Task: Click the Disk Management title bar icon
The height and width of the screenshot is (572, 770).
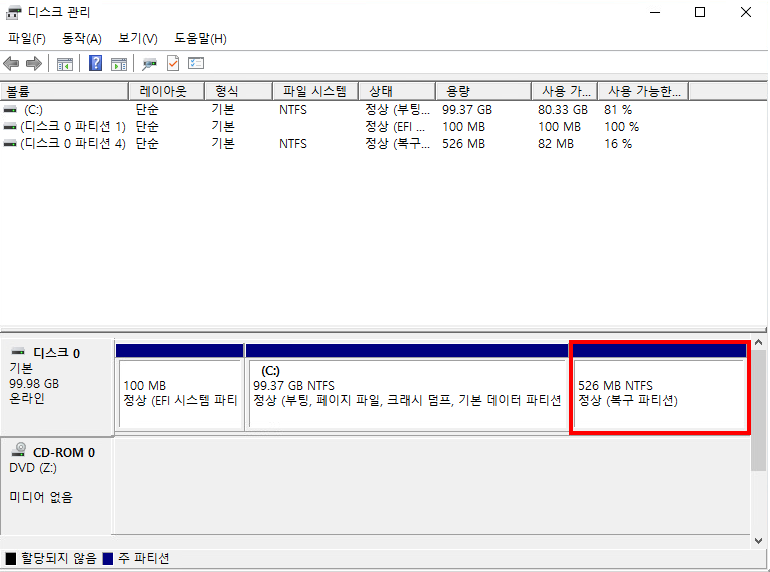Action: pos(13,12)
